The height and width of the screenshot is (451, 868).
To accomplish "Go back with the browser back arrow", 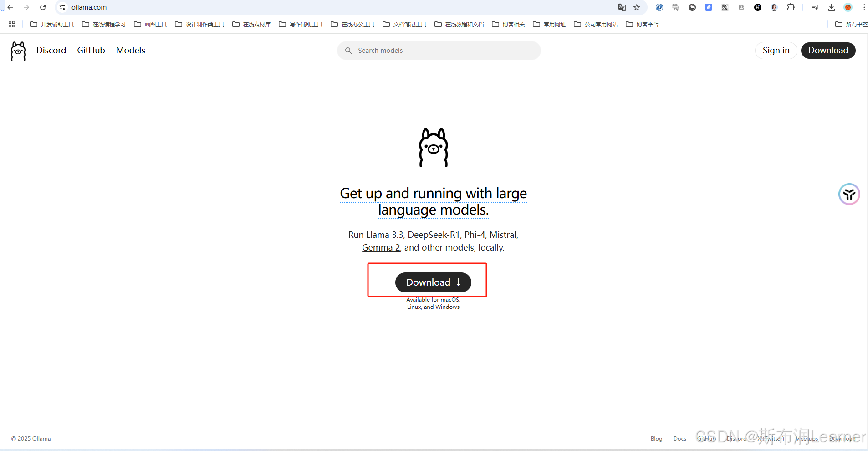I will pyautogui.click(x=10, y=7).
